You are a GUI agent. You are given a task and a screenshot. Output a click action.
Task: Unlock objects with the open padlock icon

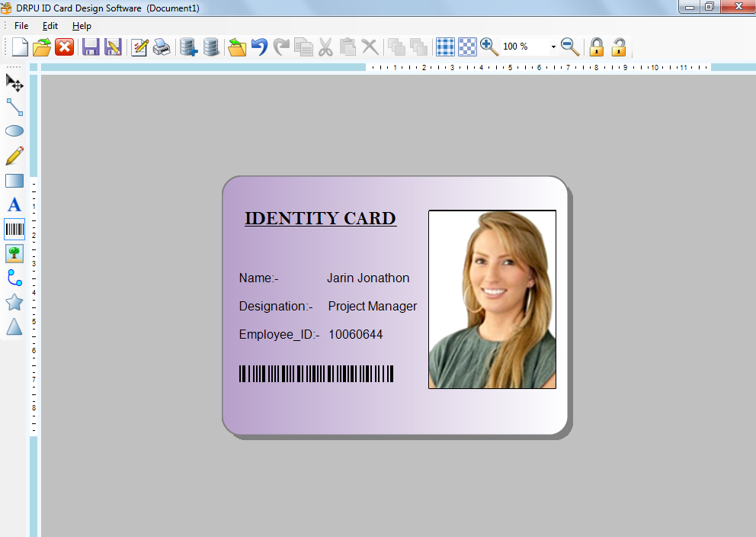[x=619, y=47]
